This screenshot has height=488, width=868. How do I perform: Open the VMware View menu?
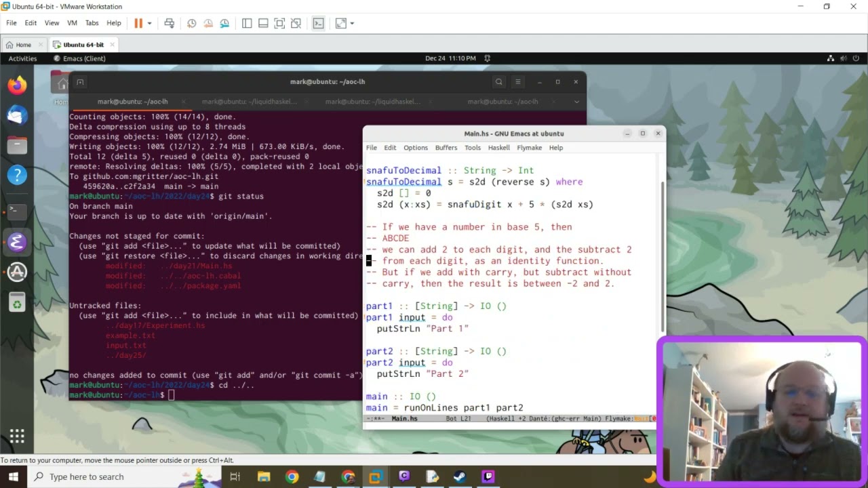(x=52, y=23)
